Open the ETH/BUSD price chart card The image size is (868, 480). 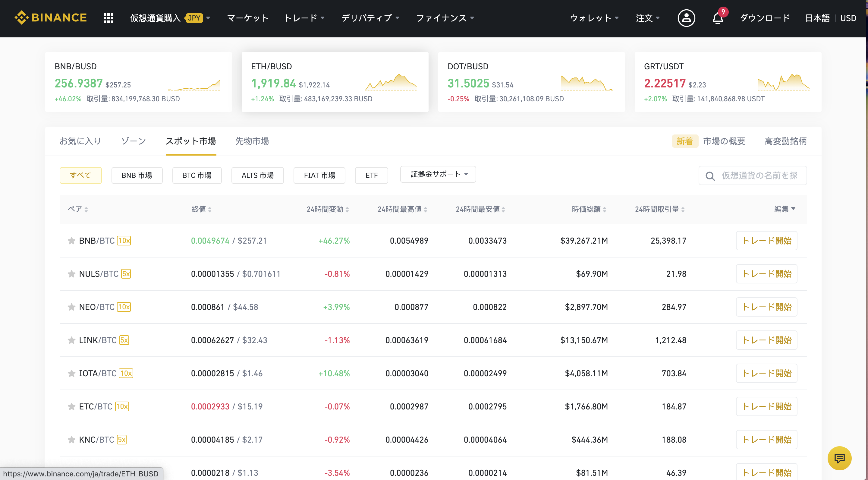[x=335, y=82]
